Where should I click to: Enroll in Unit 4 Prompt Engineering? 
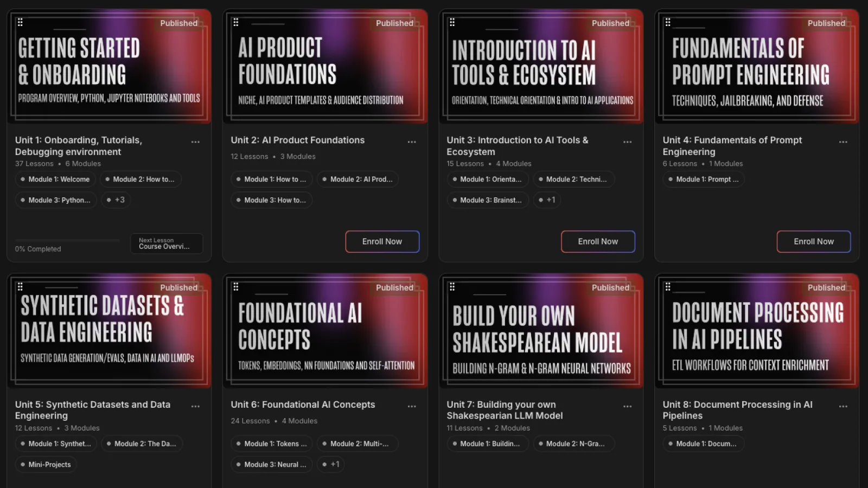click(814, 242)
